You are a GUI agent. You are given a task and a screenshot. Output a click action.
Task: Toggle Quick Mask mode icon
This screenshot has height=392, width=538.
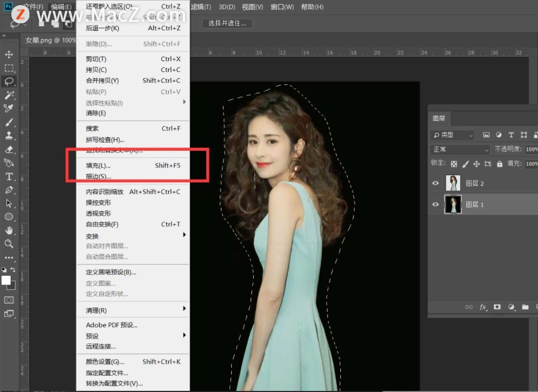coord(9,300)
